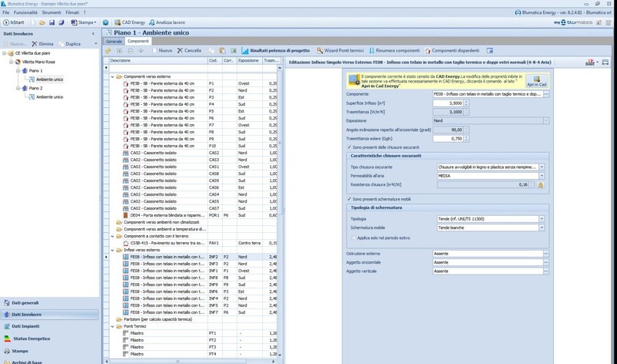617x364 pixels.
Task: Open the Strumenti menu
Action: pos(52,12)
